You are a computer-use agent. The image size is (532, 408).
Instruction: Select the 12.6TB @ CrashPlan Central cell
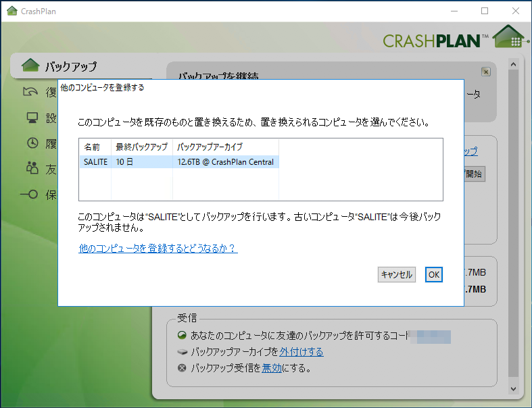pyautogui.click(x=226, y=161)
